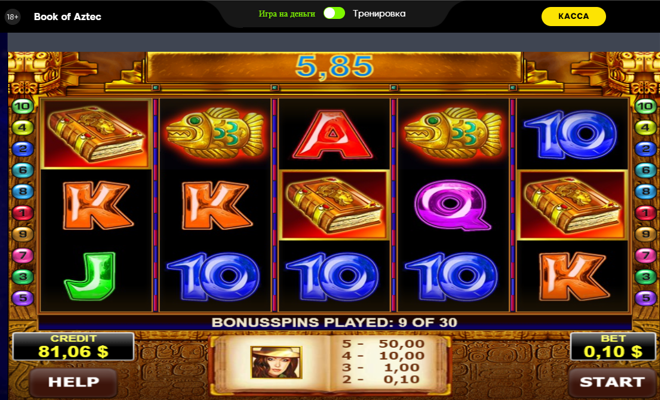This screenshot has width=660, height=400.
Task: Click the BET amount display
Action: point(613,347)
